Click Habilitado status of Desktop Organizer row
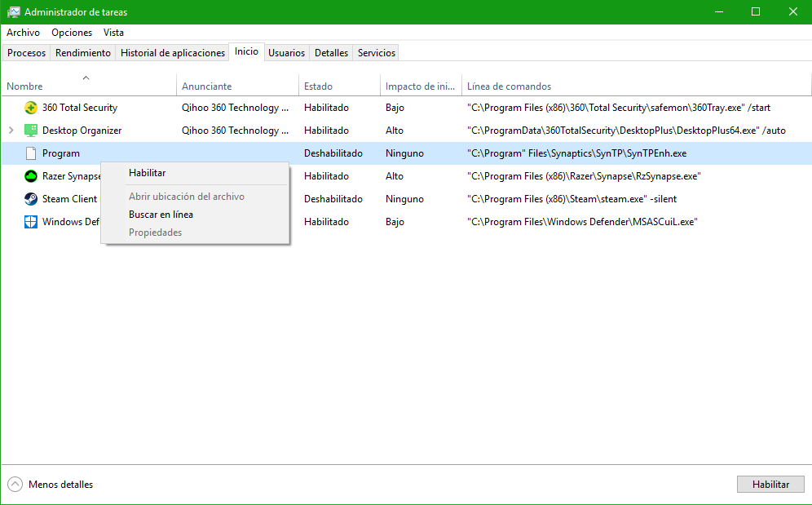The height and width of the screenshot is (505, 812). pos(326,131)
